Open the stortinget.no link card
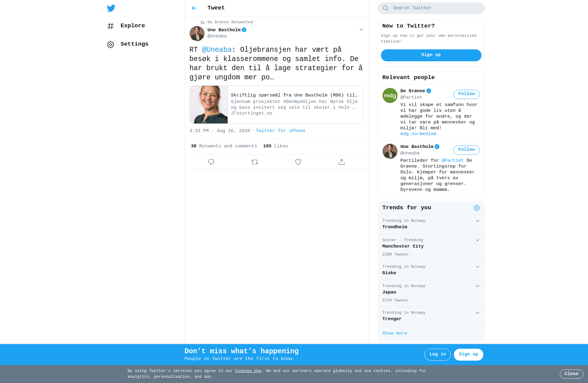 pyautogui.click(x=277, y=104)
